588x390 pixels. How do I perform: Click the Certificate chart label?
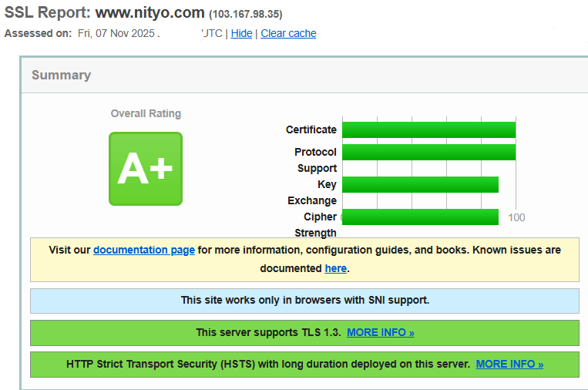pyautogui.click(x=311, y=129)
